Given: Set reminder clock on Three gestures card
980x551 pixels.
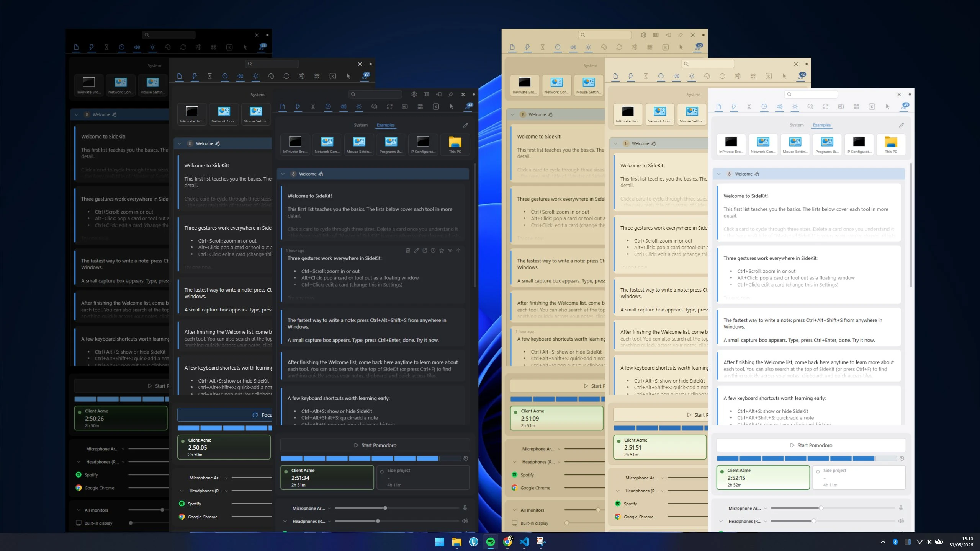Looking at the screenshot, I should tap(433, 251).
